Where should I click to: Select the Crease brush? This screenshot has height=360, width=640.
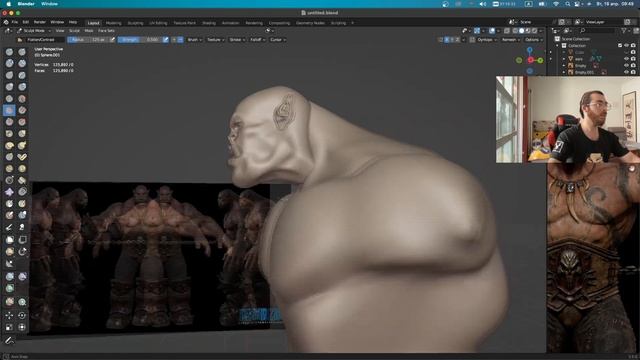click(9, 98)
